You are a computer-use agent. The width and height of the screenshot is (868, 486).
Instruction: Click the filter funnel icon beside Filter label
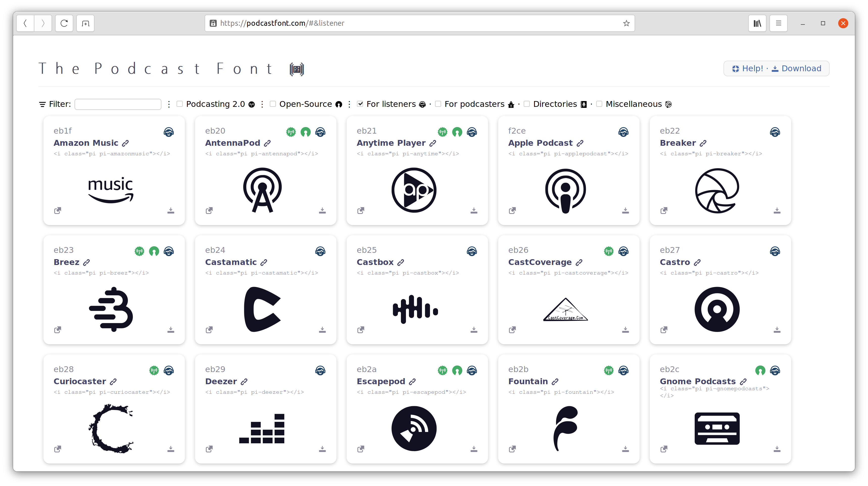click(x=42, y=104)
